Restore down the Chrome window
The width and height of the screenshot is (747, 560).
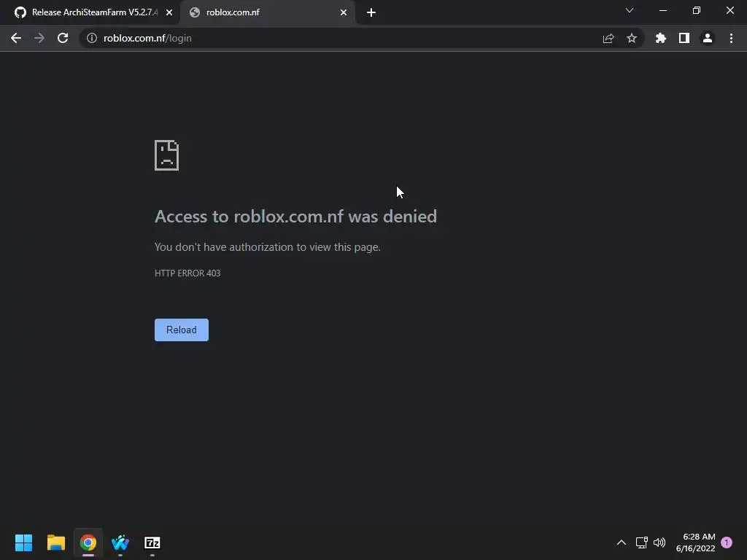point(697,10)
